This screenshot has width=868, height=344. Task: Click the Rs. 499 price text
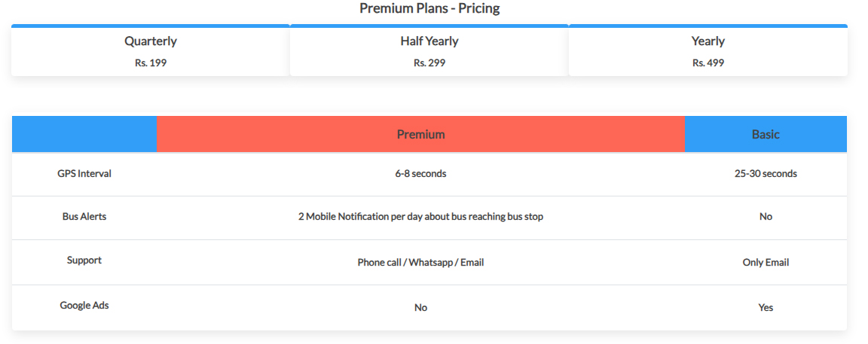tap(708, 63)
